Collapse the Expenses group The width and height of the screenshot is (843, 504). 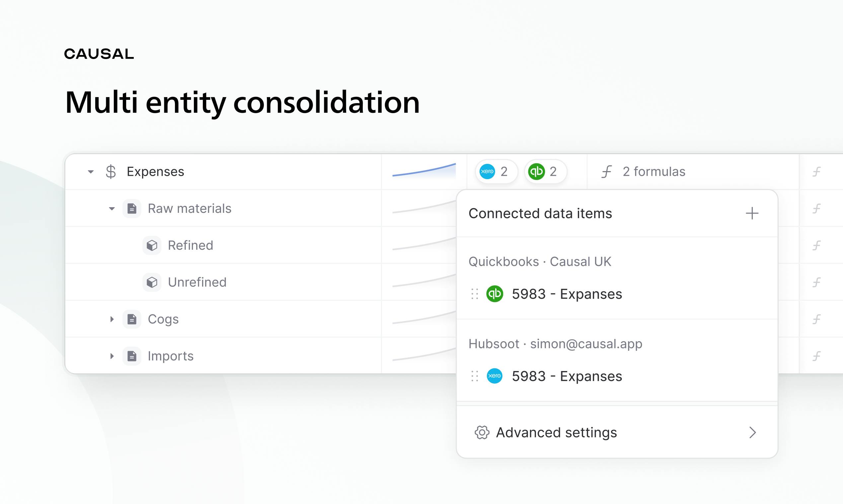click(90, 172)
